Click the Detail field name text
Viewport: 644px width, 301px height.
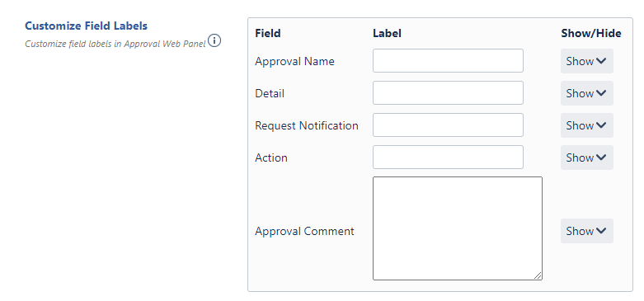coord(270,93)
